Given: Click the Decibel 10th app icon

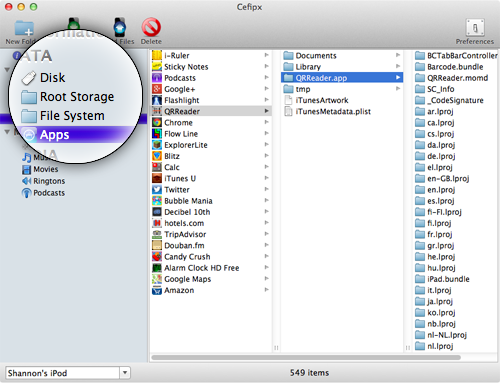Looking at the screenshot, I should click(157, 212).
